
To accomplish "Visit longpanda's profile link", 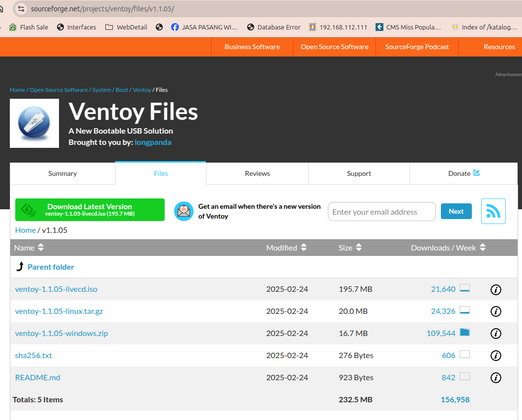I will pyautogui.click(x=153, y=142).
